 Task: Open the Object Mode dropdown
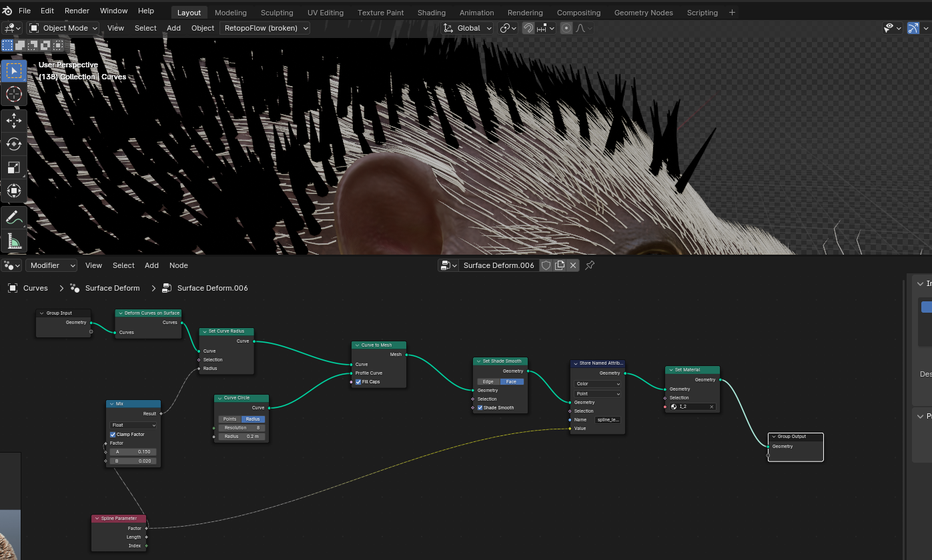64,28
